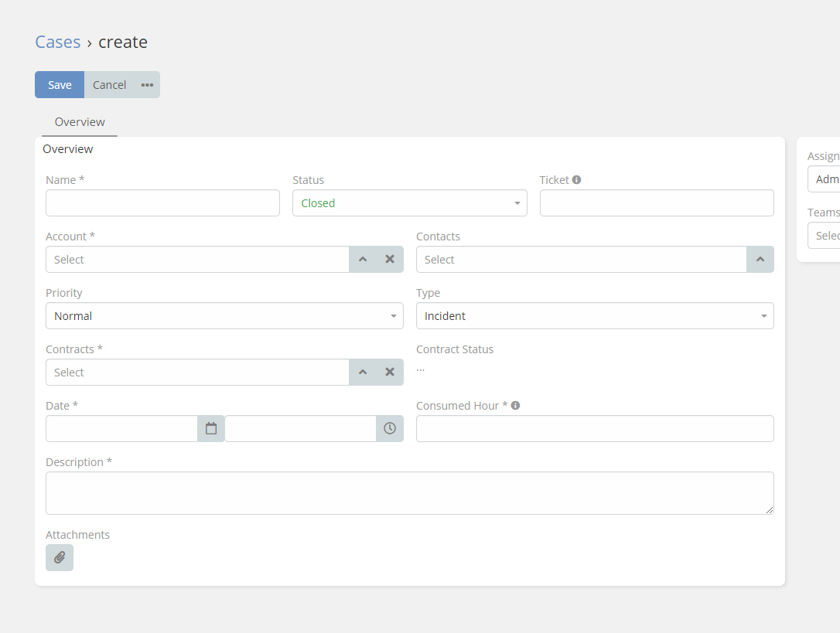Cancel case creation

click(x=109, y=84)
